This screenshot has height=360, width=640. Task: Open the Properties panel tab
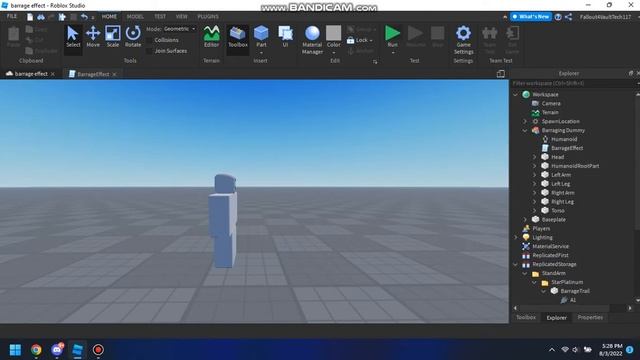[x=590, y=317]
